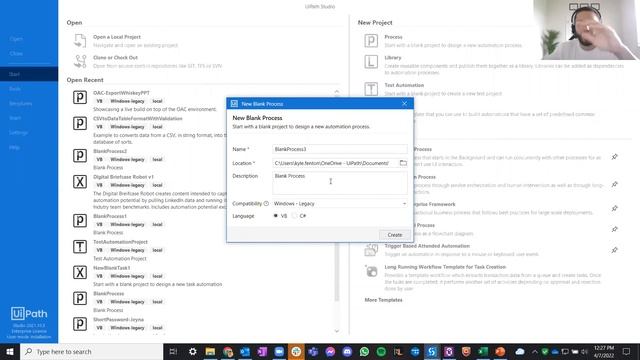Screen dimensions: 640x360
Task: Show hidden system tray icons chevron
Action: (534, 351)
